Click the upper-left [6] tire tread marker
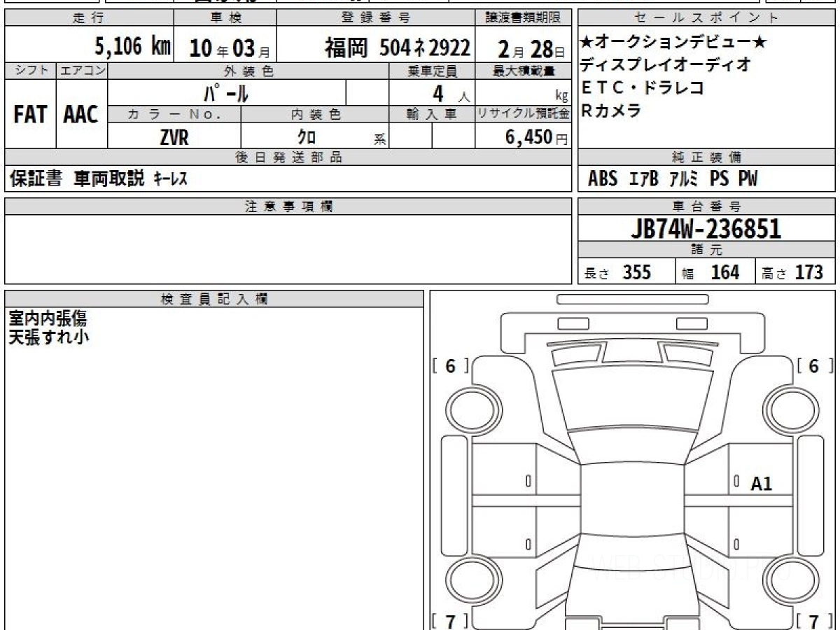 pos(450,366)
